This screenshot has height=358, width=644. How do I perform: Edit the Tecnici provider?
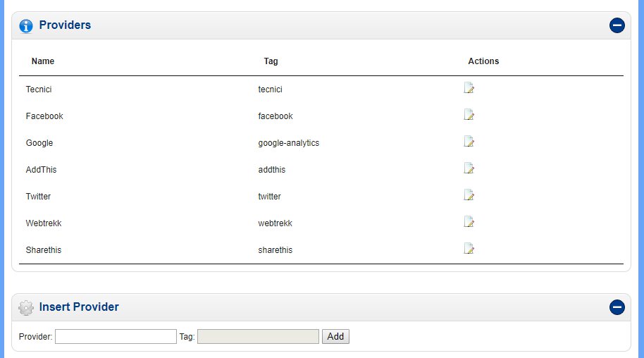pos(469,88)
